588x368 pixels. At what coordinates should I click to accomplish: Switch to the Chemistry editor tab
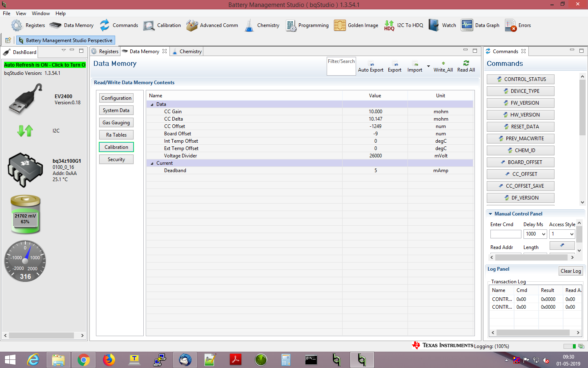[x=187, y=52]
